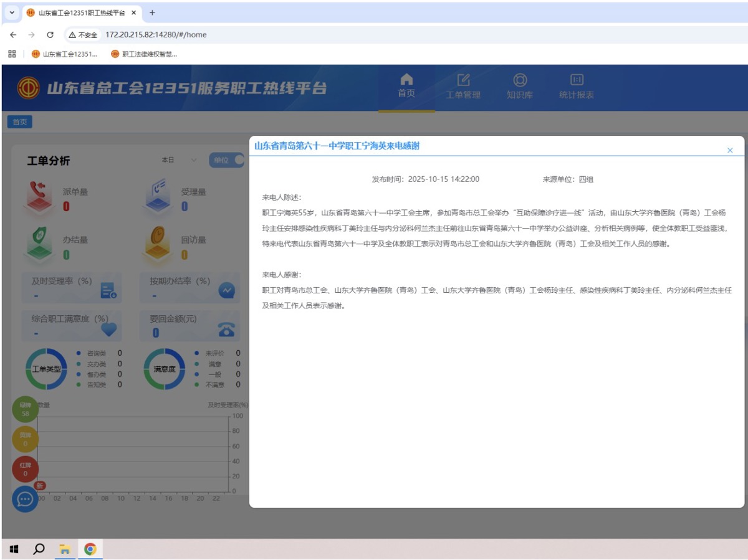
Task: Close the 宁海英来电感谢 notice dialog
Action: click(x=730, y=150)
